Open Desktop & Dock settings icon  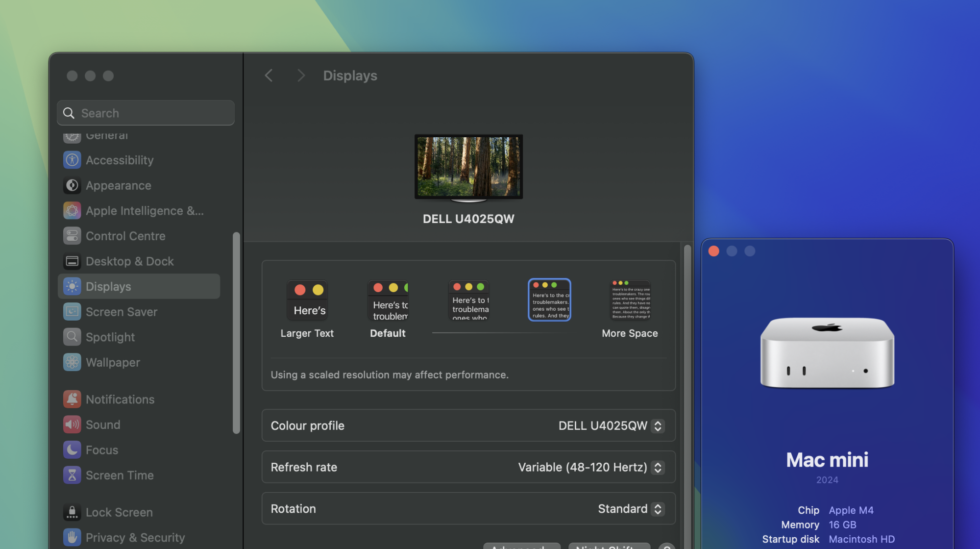[x=72, y=261]
